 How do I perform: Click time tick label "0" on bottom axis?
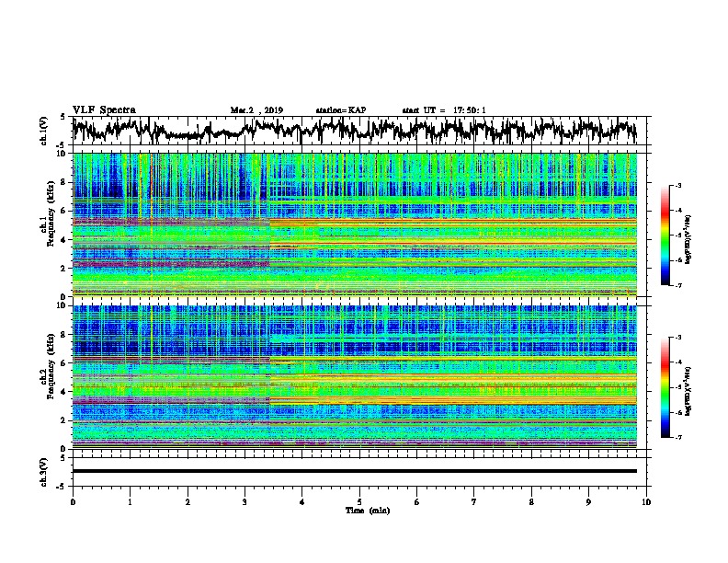pyautogui.click(x=73, y=502)
